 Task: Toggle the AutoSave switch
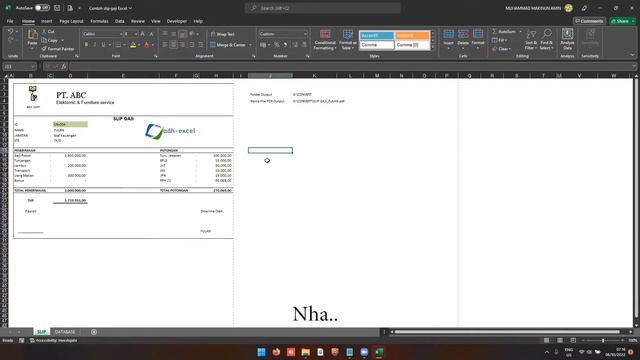pyautogui.click(x=42, y=8)
